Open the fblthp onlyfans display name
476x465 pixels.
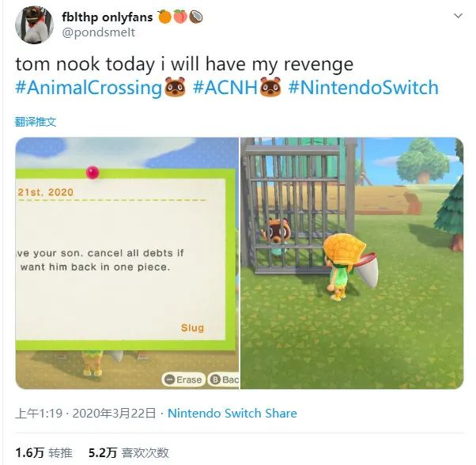click(x=108, y=17)
